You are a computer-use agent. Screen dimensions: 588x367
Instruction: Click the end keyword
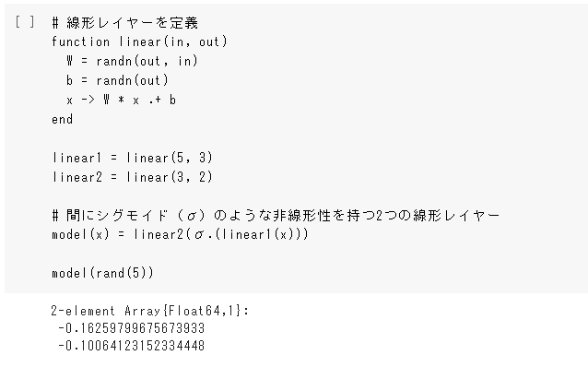coord(63,119)
